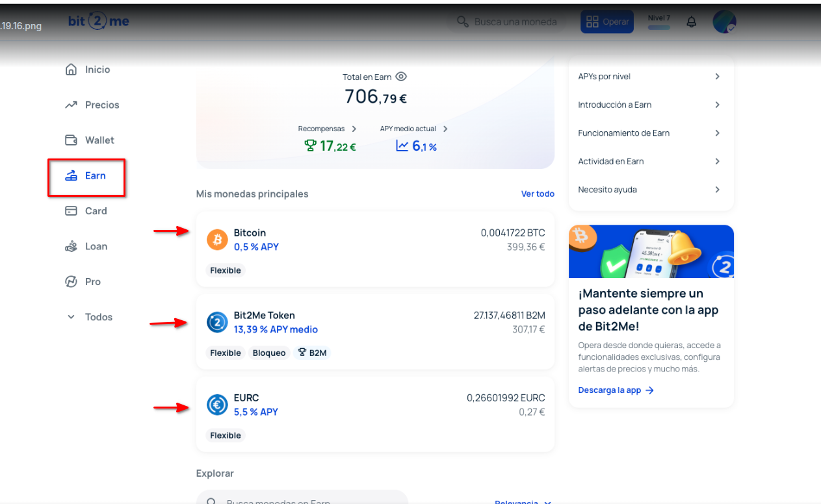Click the 0,26601992 EURC balance
The width and height of the screenshot is (821, 504).
click(506, 397)
